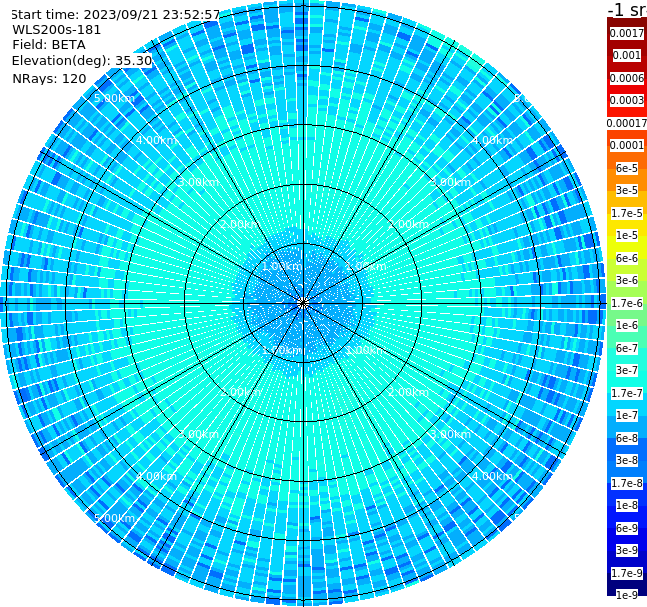
Task: Select the Elevation(deg): 35.30 text
Action: 82,61
